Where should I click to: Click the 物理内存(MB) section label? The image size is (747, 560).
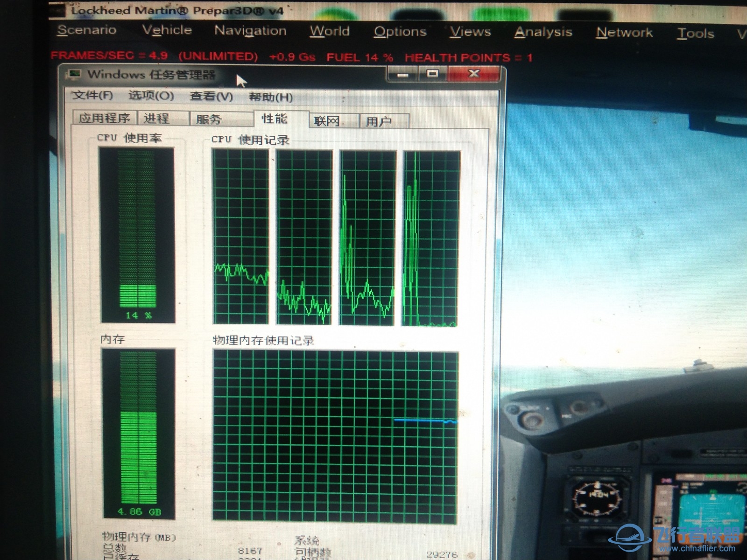pos(139,537)
